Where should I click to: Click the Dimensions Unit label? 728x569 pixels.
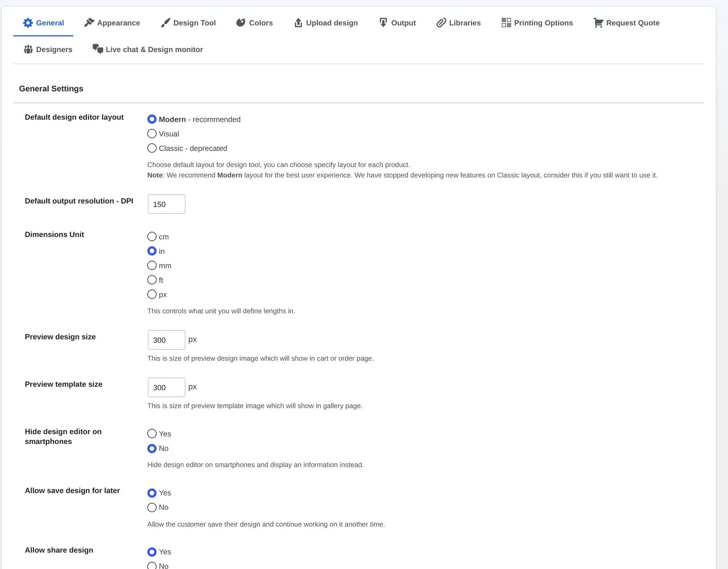pyautogui.click(x=54, y=234)
